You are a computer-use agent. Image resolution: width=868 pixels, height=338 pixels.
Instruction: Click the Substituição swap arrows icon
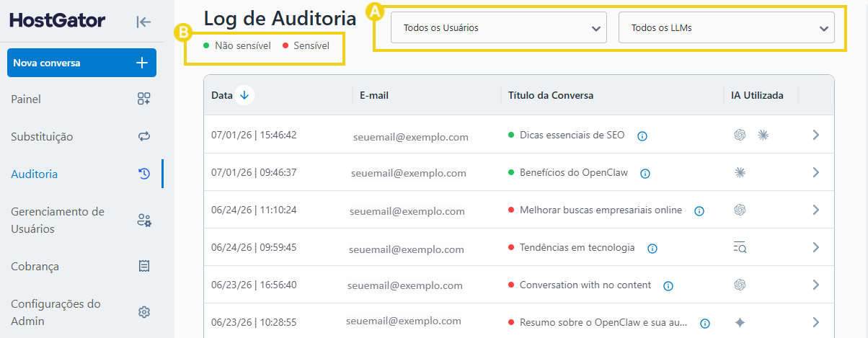(143, 136)
